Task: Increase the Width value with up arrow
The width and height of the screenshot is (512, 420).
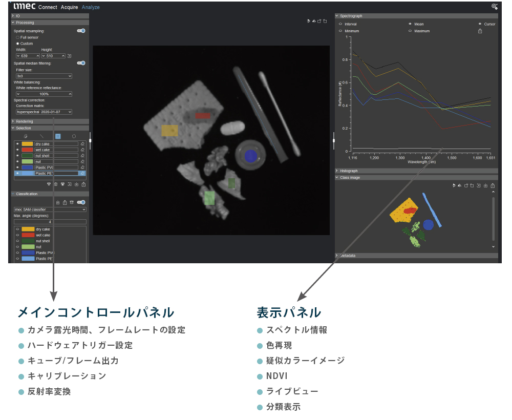Action: click(x=38, y=56)
